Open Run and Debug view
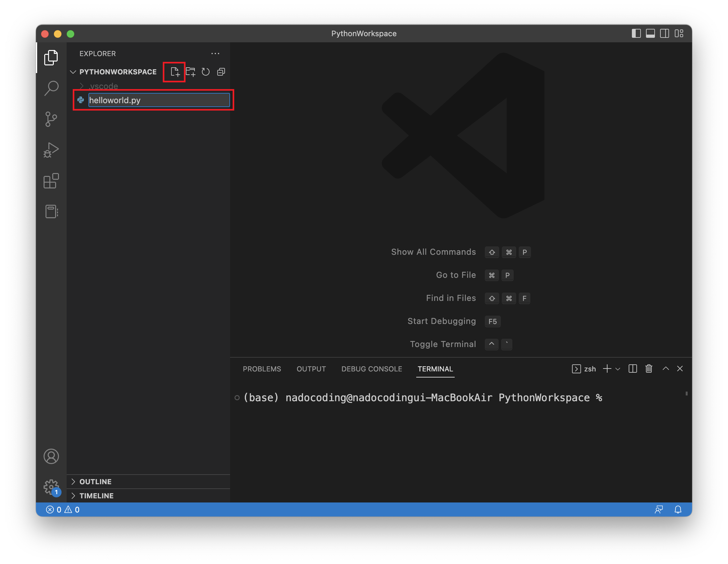 pyautogui.click(x=51, y=150)
